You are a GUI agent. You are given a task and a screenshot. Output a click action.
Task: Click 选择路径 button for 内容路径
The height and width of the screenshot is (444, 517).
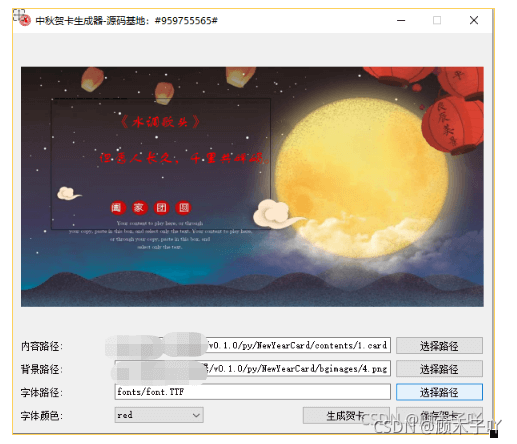coord(439,346)
